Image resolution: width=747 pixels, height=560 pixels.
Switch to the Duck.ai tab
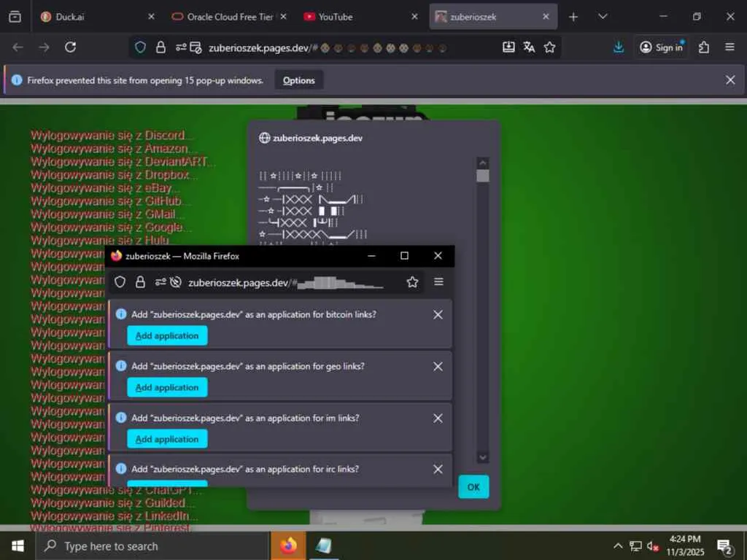click(98, 17)
